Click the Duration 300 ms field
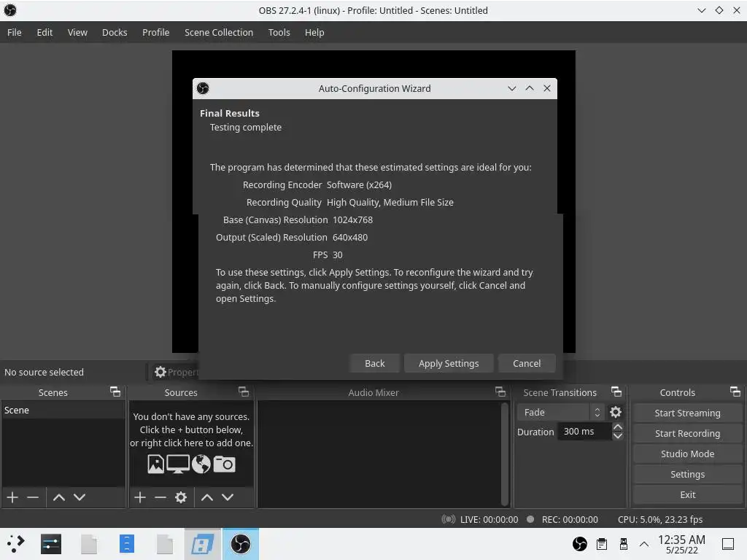This screenshot has width=747, height=560. coord(585,432)
